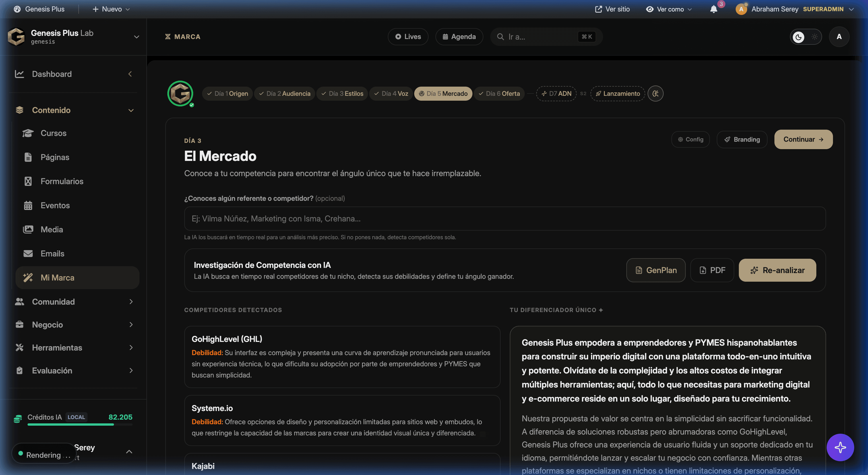Click the Continuar button

point(803,139)
